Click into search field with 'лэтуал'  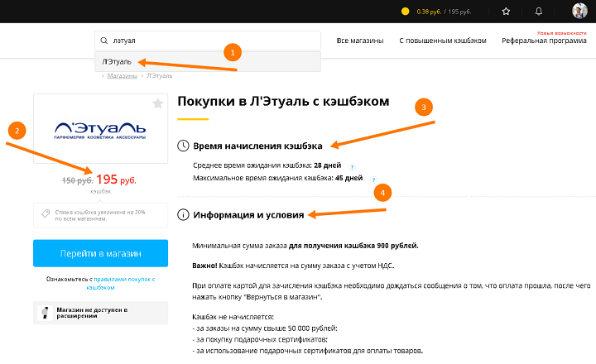(x=208, y=41)
